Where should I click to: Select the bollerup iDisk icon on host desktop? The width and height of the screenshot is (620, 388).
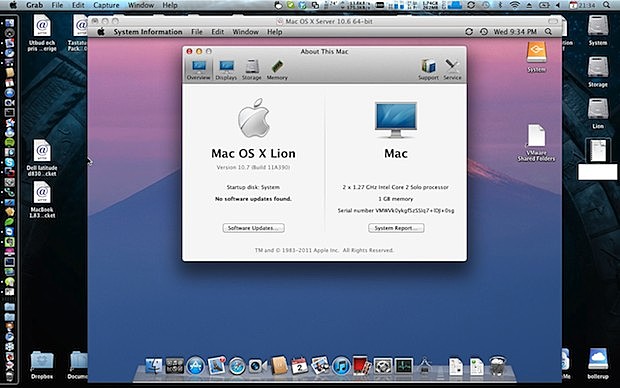click(x=598, y=363)
